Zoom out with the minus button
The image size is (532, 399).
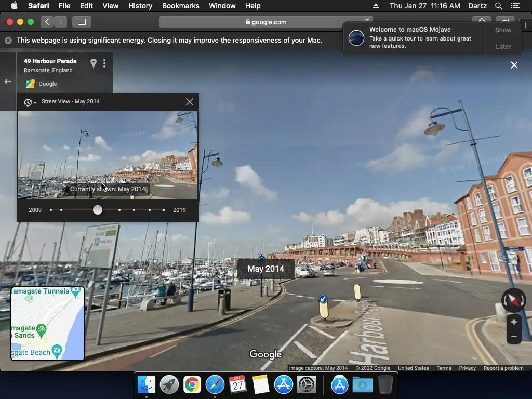(514, 337)
